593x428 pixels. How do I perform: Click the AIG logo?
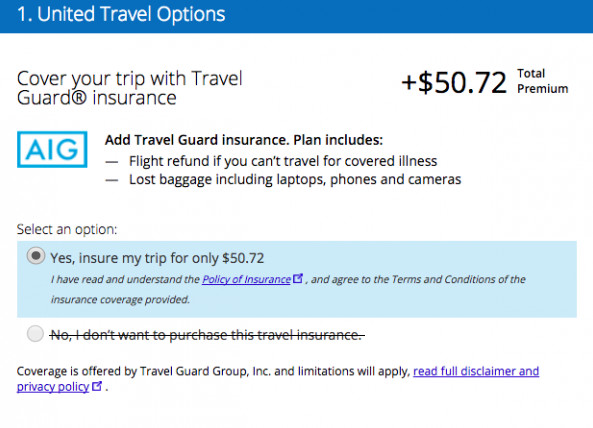[52, 149]
